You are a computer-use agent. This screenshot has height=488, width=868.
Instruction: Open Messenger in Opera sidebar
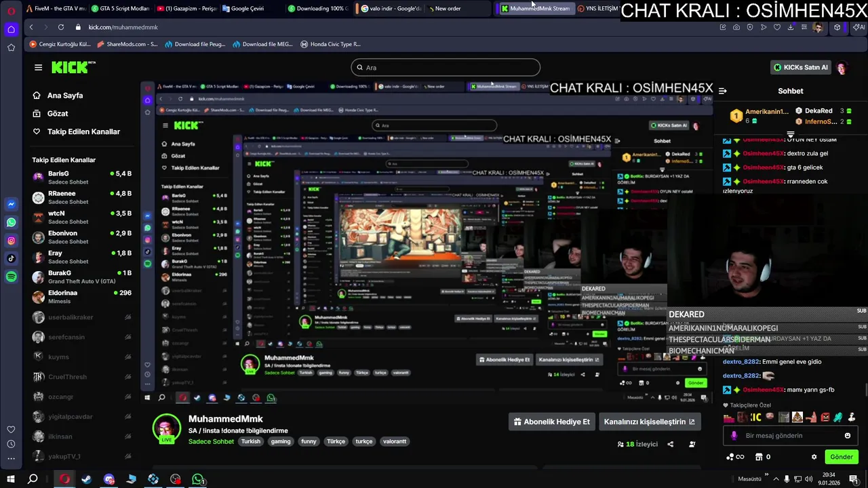[x=11, y=204]
